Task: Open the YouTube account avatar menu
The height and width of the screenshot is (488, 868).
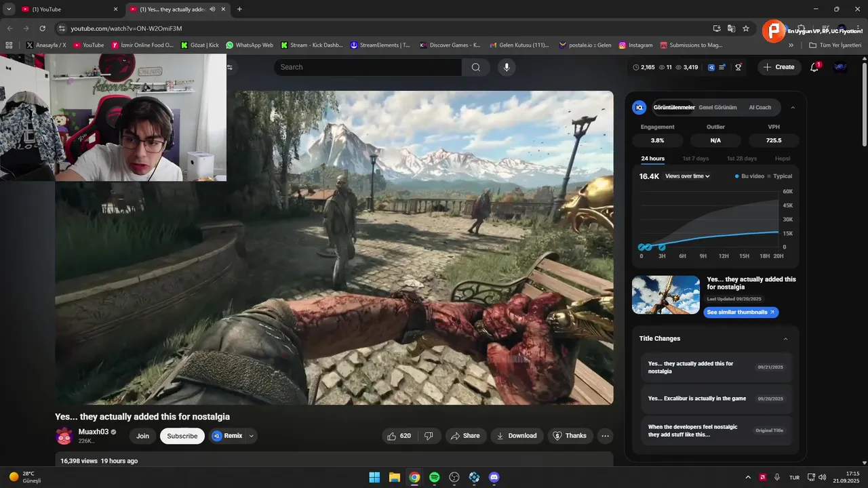Action: click(840, 67)
